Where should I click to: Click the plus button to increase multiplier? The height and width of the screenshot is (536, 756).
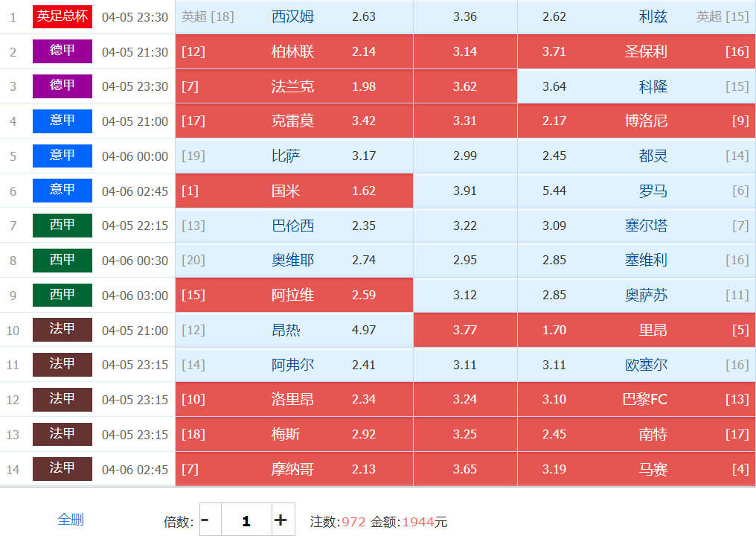point(281,520)
